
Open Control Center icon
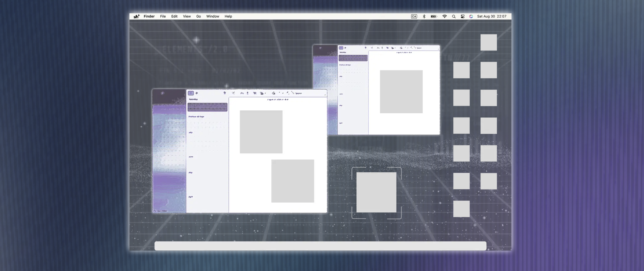463,16
